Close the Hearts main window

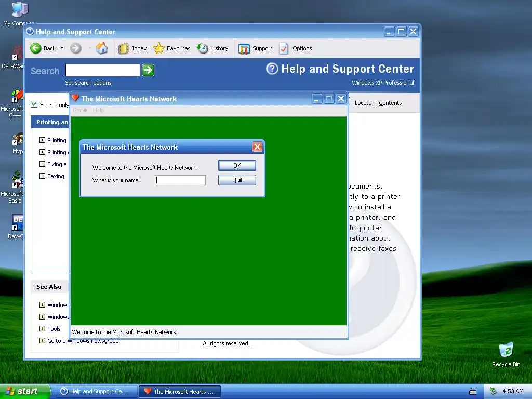point(341,99)
